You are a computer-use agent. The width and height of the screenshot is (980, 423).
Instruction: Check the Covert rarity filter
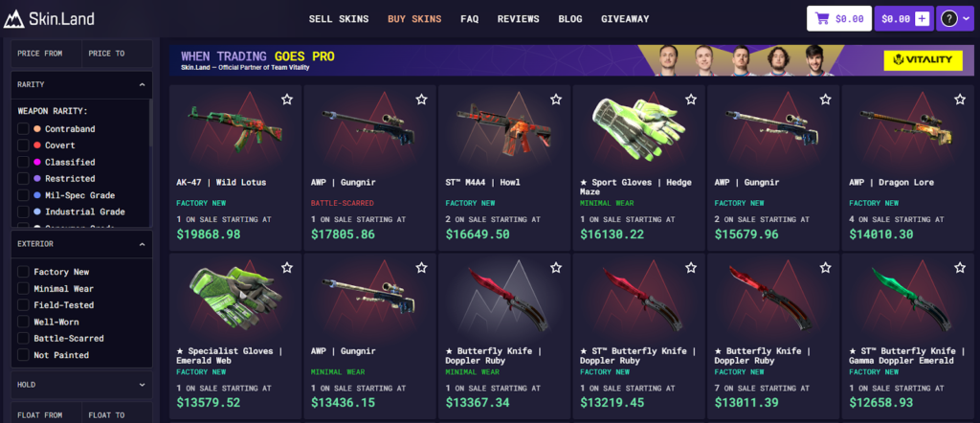pyautogui.click(x=23, y=145)
